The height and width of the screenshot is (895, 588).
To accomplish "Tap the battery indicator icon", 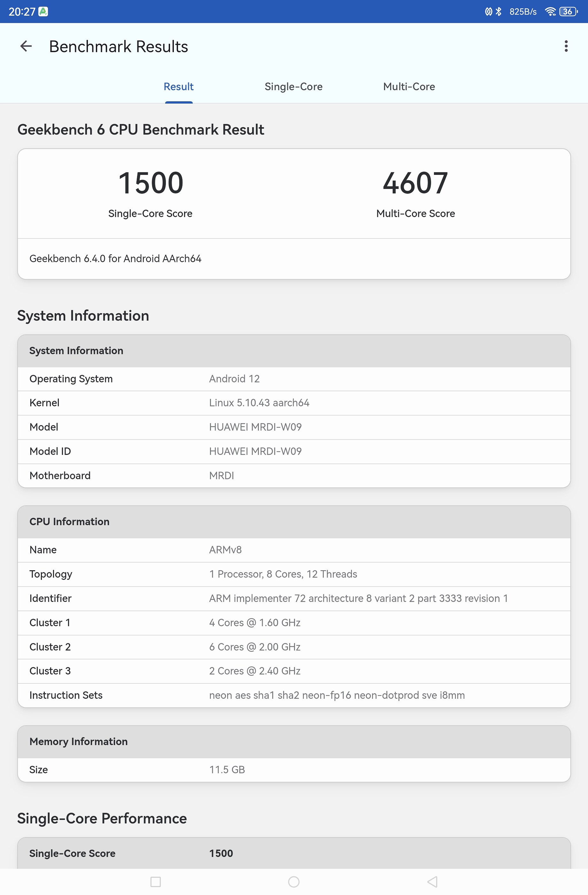I will coord(568,12).
